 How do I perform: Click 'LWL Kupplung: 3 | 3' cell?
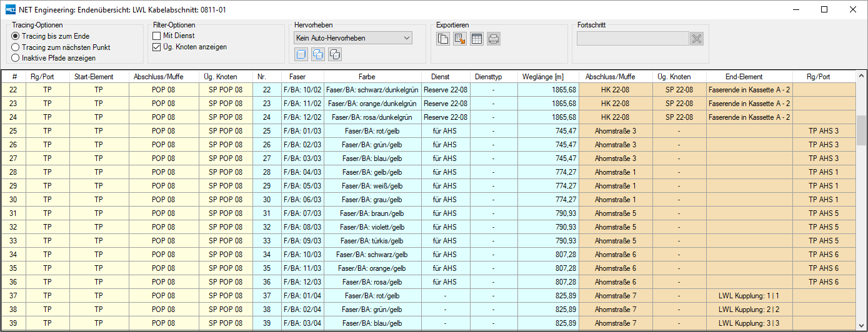click(x=749, y=323)
